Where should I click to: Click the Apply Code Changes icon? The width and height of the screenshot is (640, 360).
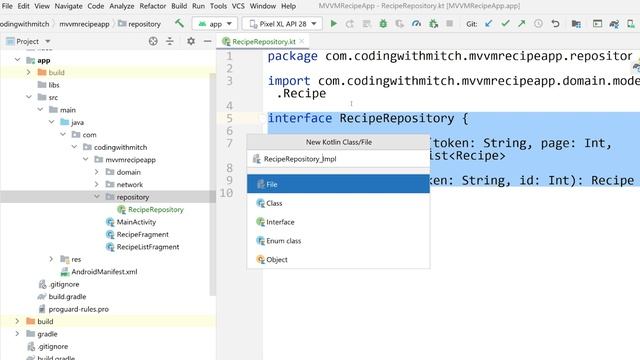(367, 24)
